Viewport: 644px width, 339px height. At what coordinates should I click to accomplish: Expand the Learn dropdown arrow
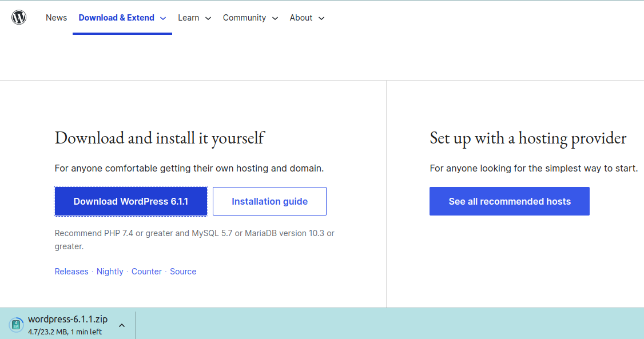click(208, 18)
